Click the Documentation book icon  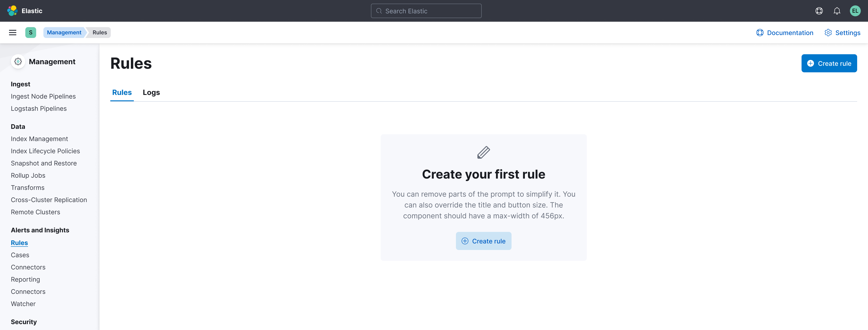click(760, 32)
